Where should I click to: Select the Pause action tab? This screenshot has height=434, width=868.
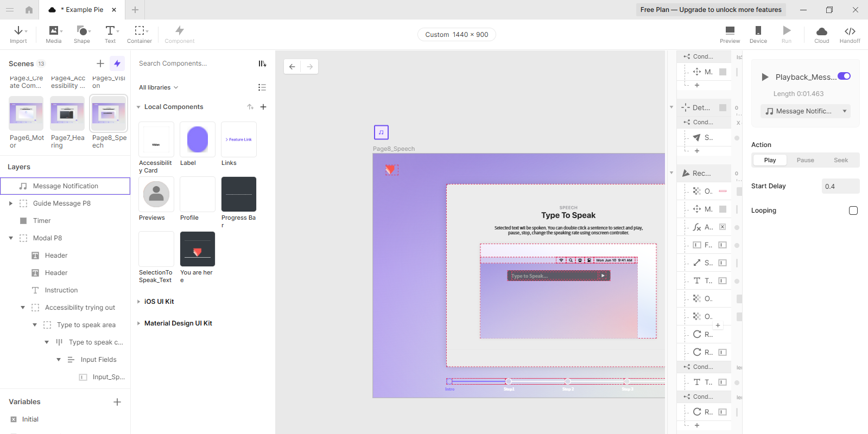coord(805,160)
